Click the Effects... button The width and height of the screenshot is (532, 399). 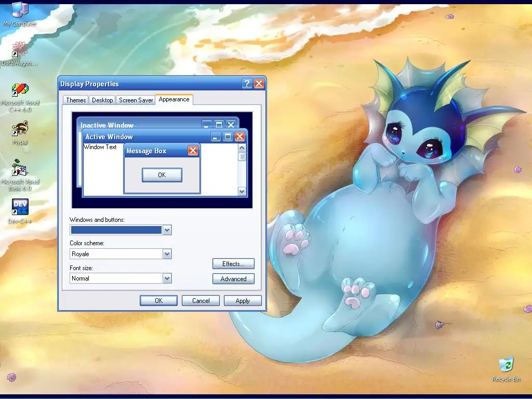coord(233,263)
